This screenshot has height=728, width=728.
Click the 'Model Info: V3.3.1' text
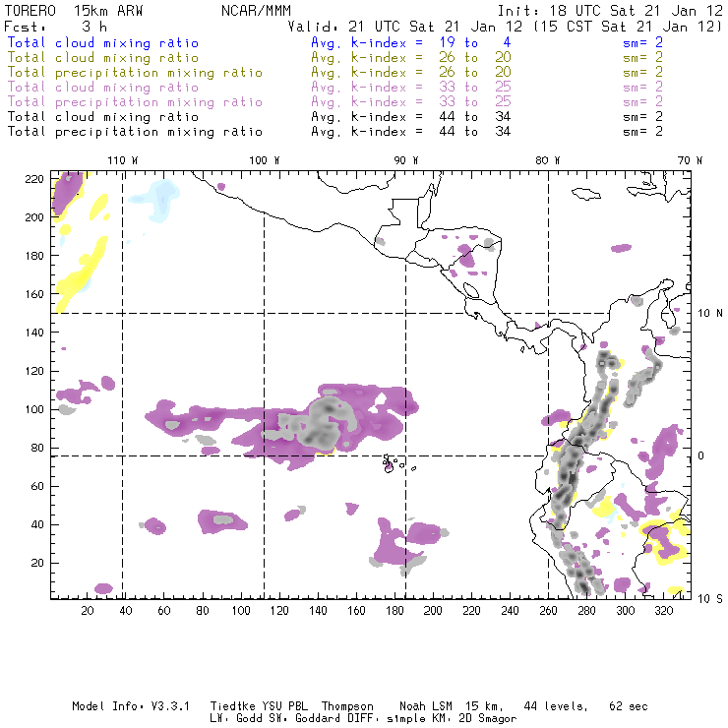pos(131,706)
